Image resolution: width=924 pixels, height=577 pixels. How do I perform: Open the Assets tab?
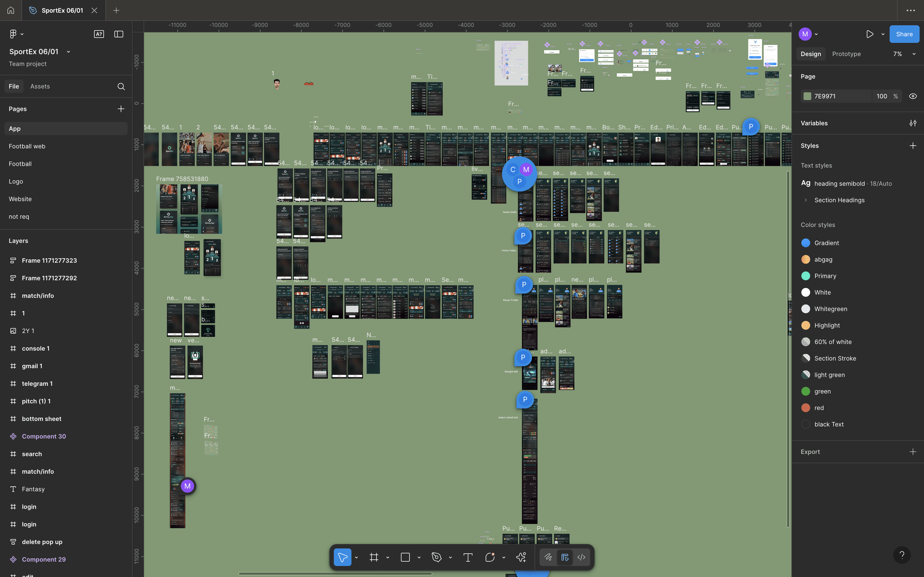click(x=40, y=86)
